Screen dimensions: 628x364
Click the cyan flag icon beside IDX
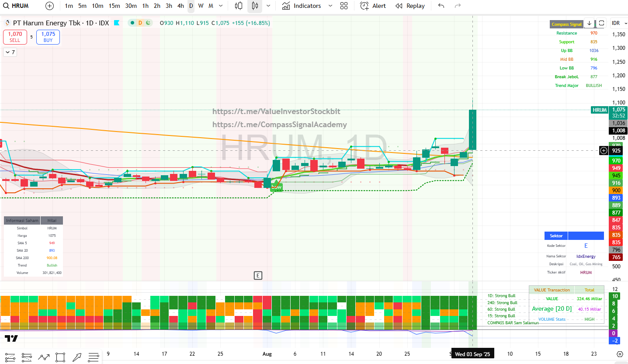117,23
